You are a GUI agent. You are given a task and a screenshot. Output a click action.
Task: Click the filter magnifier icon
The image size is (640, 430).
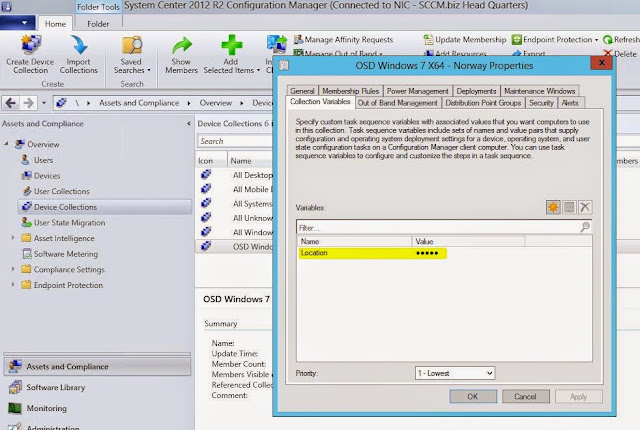[x=585, y=227]
